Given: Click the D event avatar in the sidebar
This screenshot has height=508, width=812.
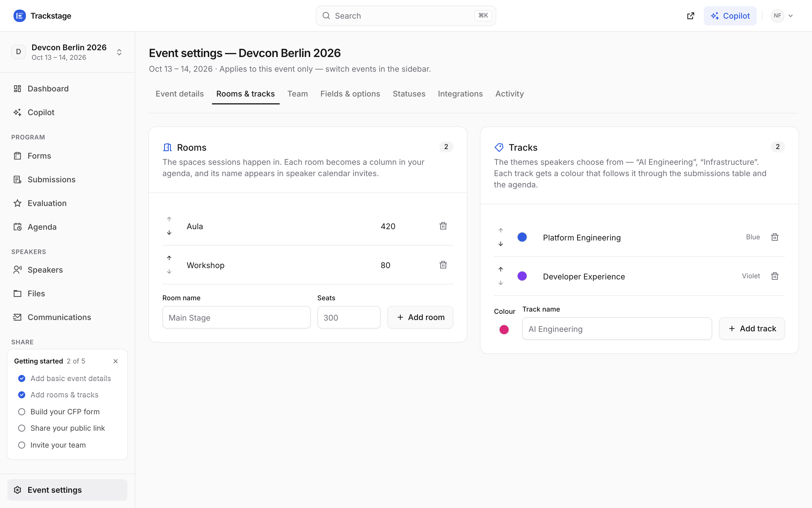Looking at the screenshot, I should (18, 52).
